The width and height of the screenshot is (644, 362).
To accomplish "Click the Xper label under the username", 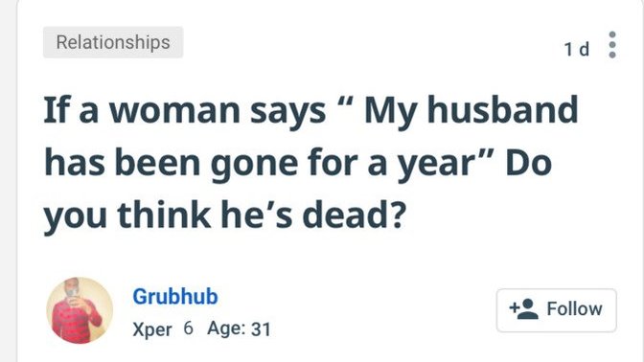I will pos(152,329).
